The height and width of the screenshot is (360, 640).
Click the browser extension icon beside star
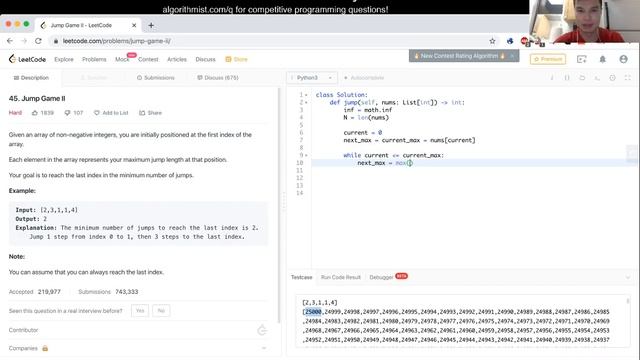[x=510, y=41]
